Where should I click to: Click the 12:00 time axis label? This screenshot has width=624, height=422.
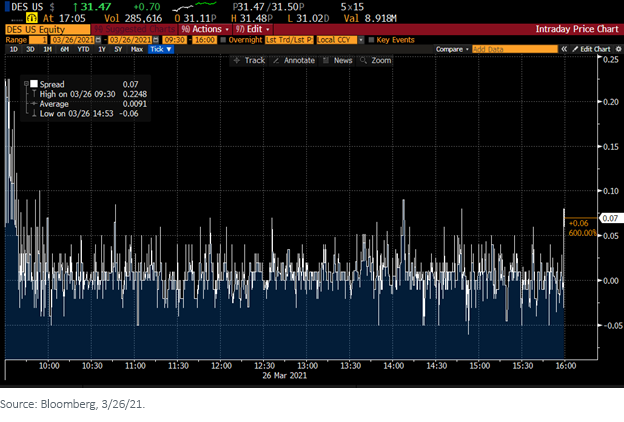pos(221,365)
